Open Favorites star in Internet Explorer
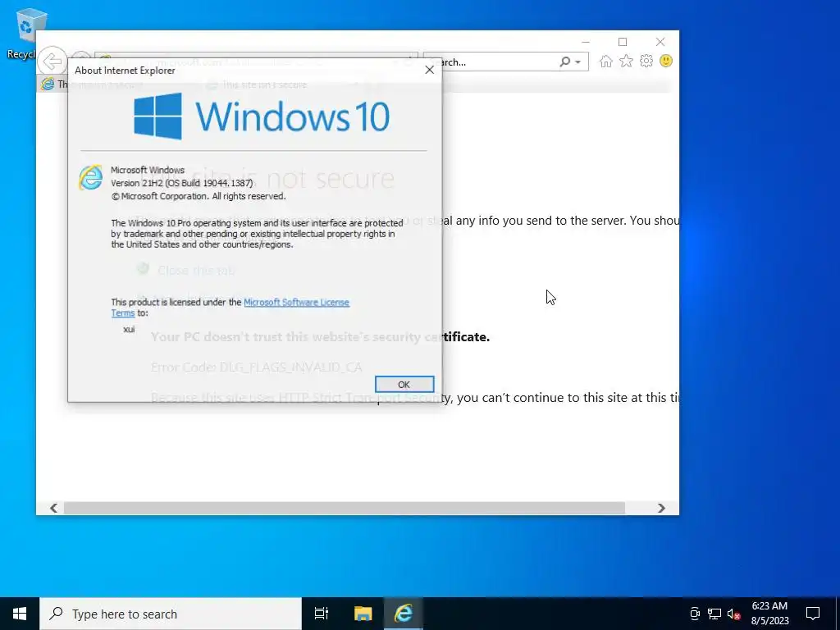This screenshot has height=630, width=840. (x=626, y=61)
